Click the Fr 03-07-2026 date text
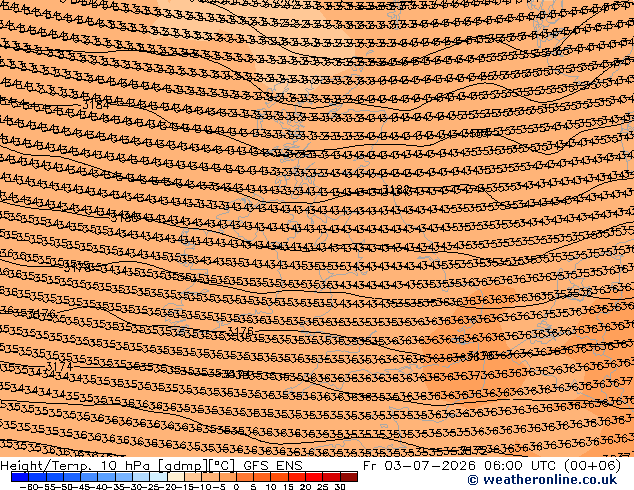Screen dimensions: 634x490 click(419, 466)
